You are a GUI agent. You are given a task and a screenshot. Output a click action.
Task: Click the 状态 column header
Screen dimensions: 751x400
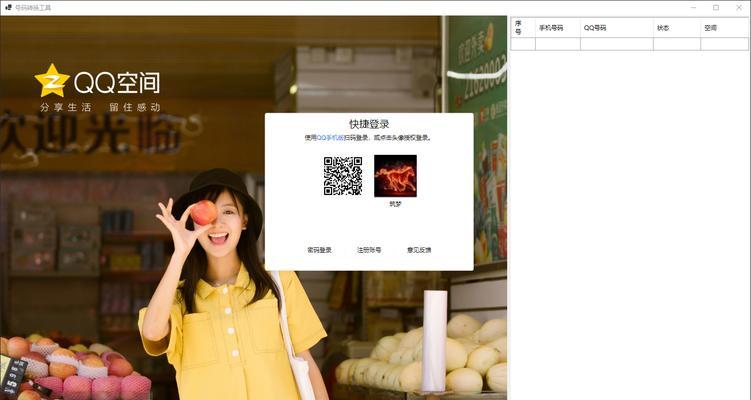tap(677, 28)
